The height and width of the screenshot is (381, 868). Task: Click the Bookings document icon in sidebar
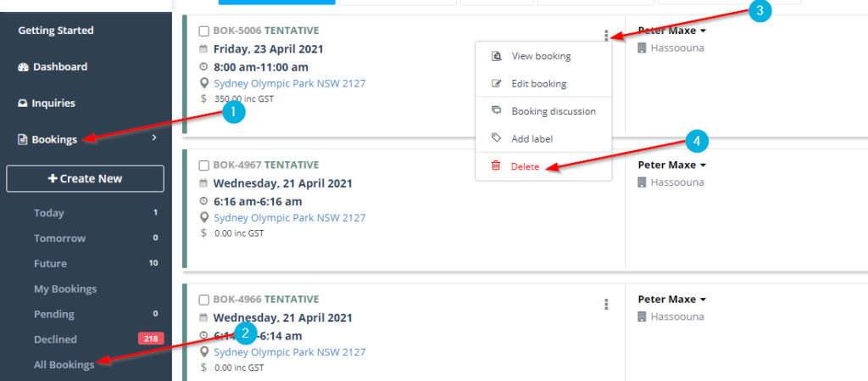[x=23, y=139]
